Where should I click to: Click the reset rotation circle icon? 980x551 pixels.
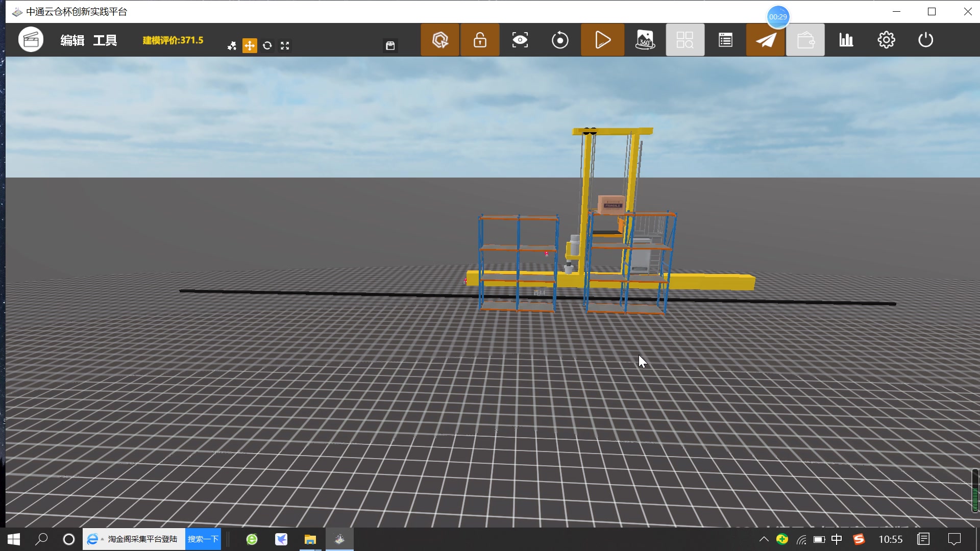pyautogui.click(x=560, y=40)
